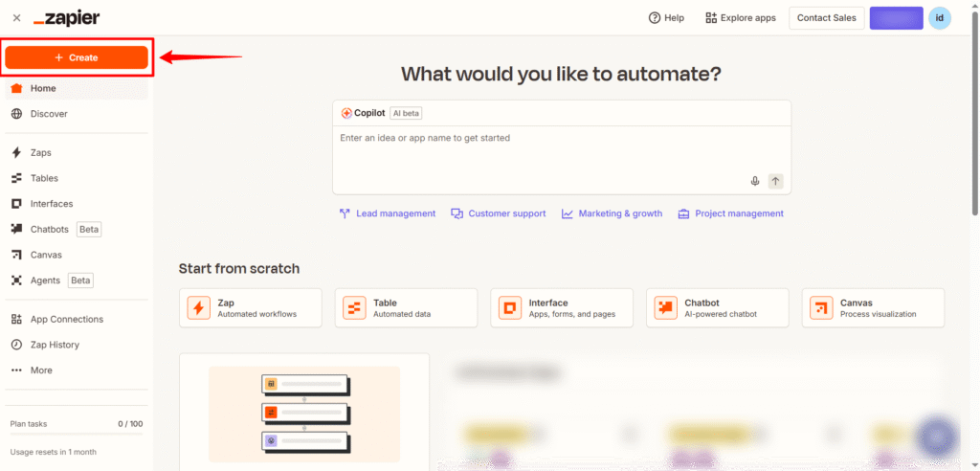Viewport: 980px width, 471px height.
Task: Click the purple upgrade button in header
Action: tap(896, 18)
